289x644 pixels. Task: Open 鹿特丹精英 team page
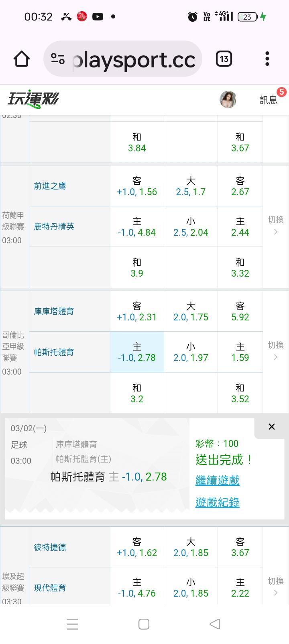tap(54, 227)
